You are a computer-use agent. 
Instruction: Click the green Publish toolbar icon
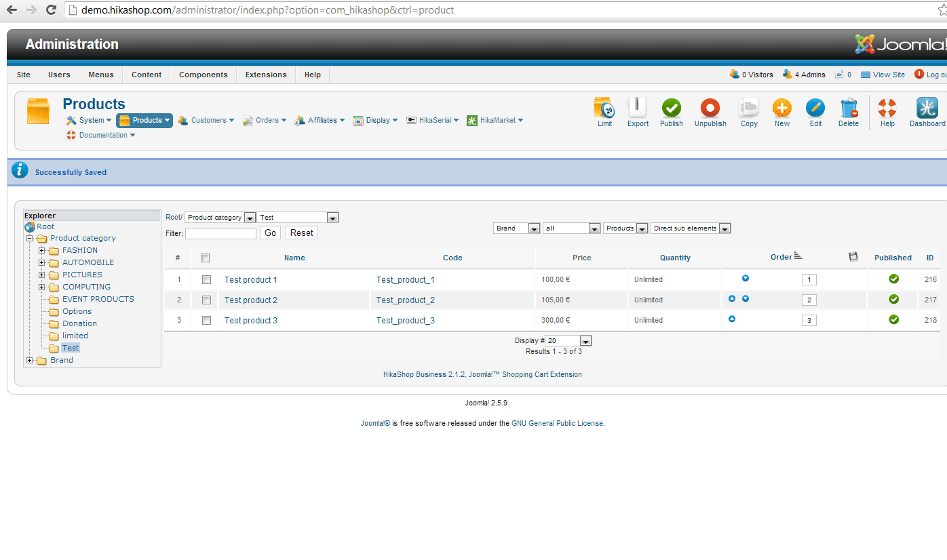(672, 108)
